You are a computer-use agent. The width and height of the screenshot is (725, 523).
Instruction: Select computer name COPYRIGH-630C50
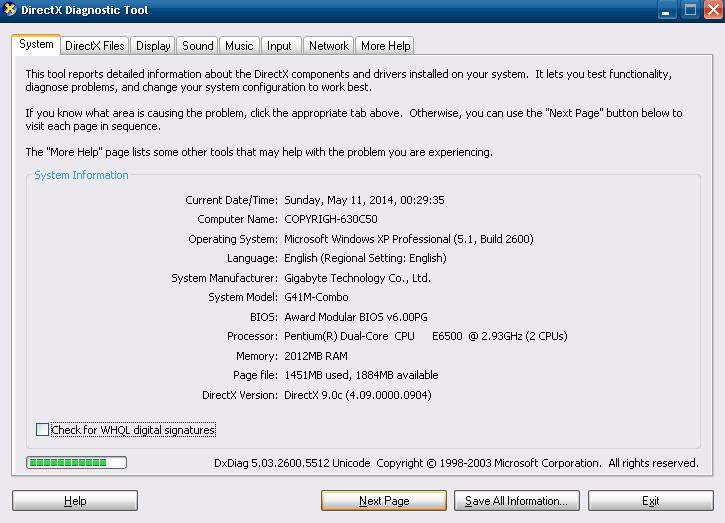click(331, 219)
